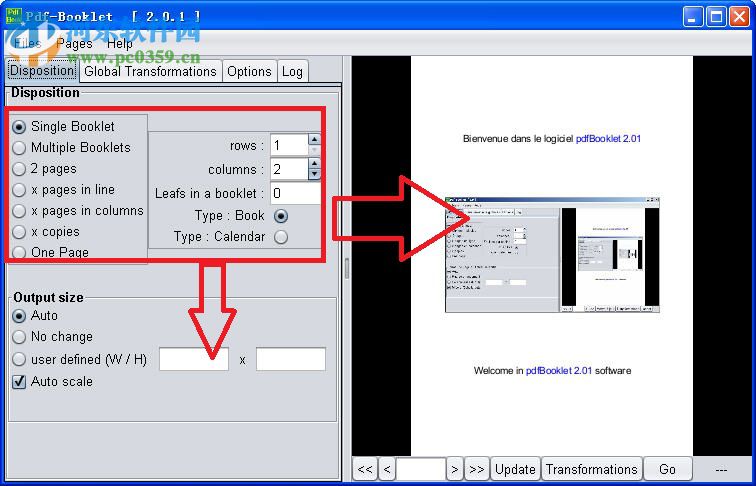
Task: Click the embedded preview screenshot thumbnail
Action: coord(552,254)
